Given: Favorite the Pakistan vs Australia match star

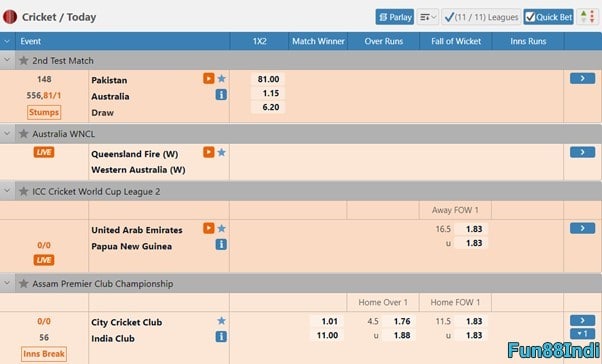Looking at the screenshot, I should (222, 78).
